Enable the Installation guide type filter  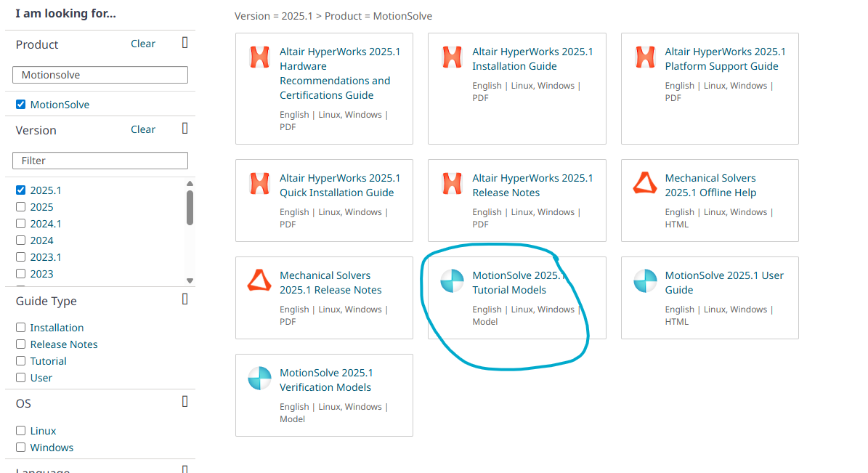[20, 328]
